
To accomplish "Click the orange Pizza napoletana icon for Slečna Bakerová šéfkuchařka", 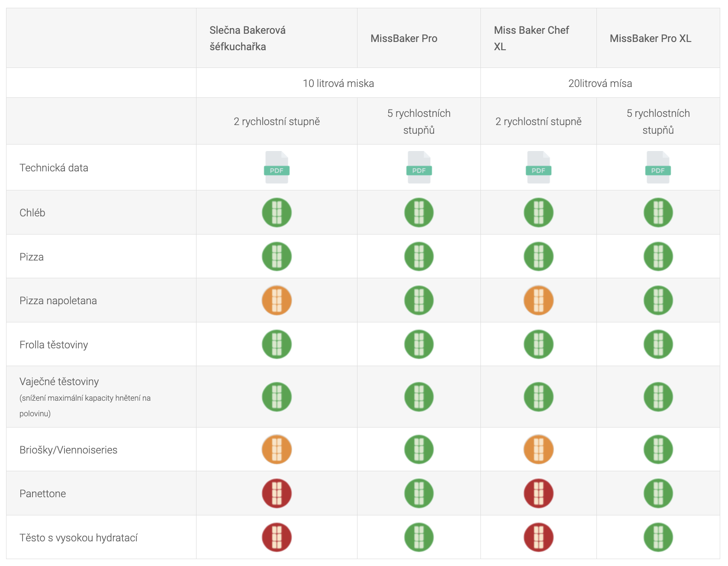I will [277, 300].
